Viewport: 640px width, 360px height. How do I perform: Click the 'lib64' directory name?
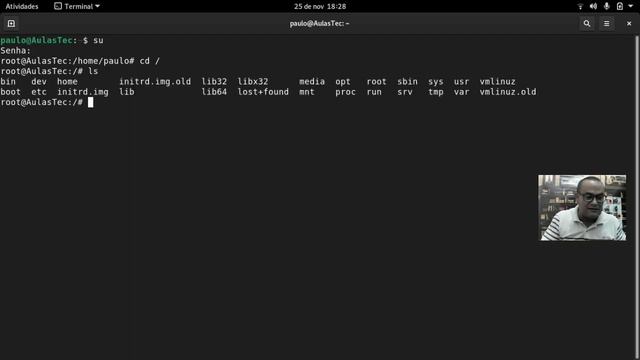point(214,92)
